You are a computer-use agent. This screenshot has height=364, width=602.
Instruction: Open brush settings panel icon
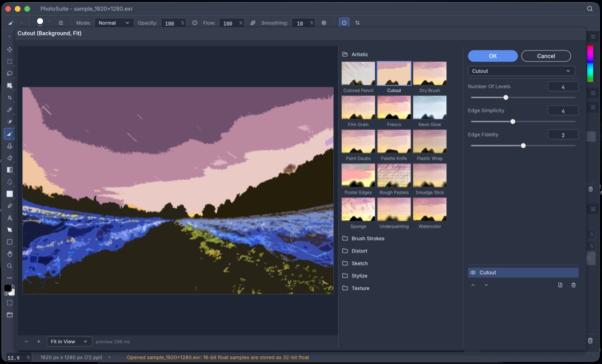pos(61,23)
